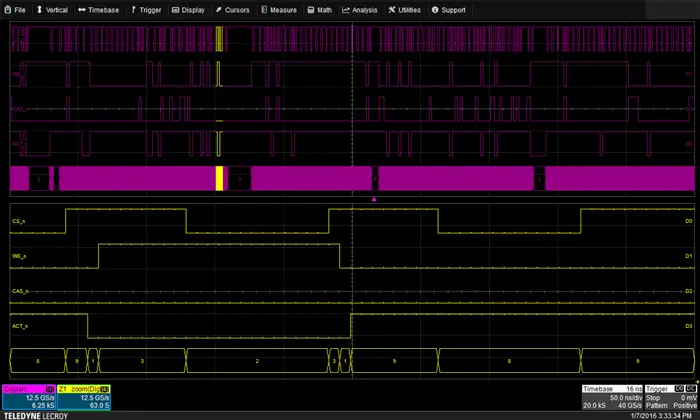
Task: Click the Support info icon
Action: (x=435, y=10)
